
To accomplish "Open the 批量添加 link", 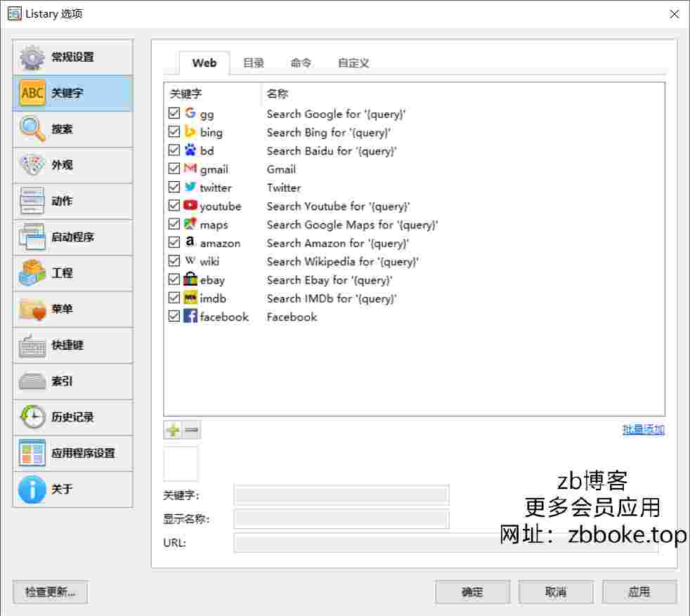I will coord(644,430).
